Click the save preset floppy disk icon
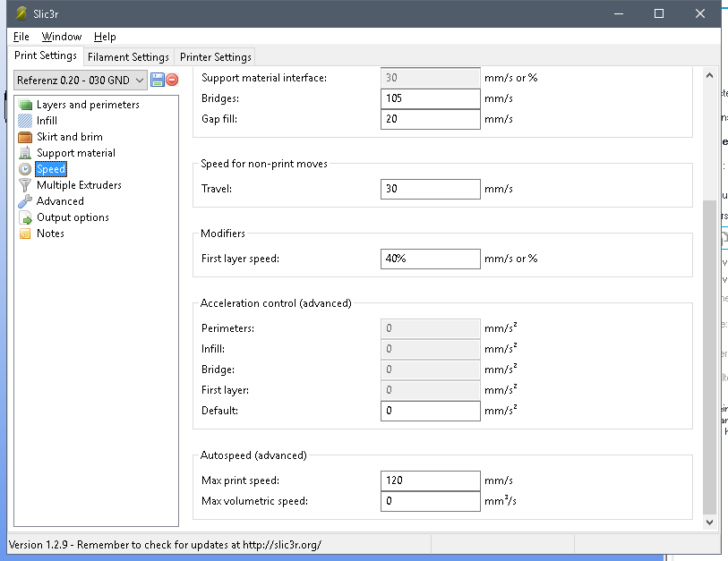The width and height of the screenshot is (728, 561). [x=158, y=80]
